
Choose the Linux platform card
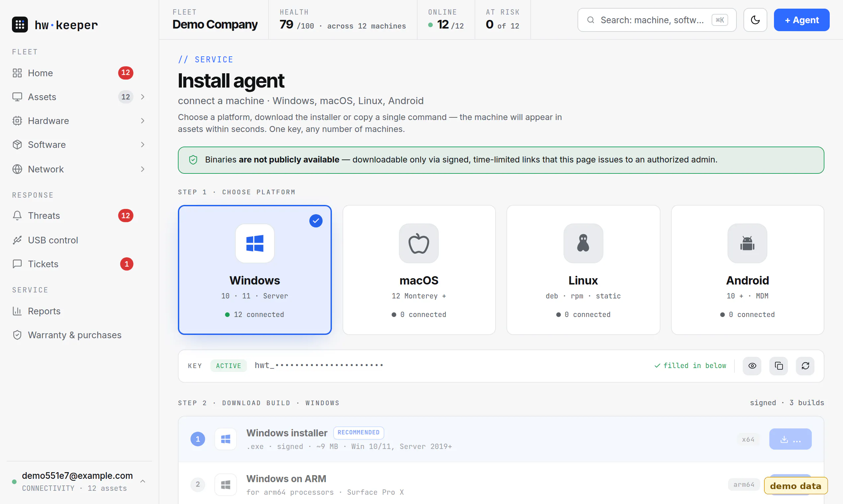583,270
